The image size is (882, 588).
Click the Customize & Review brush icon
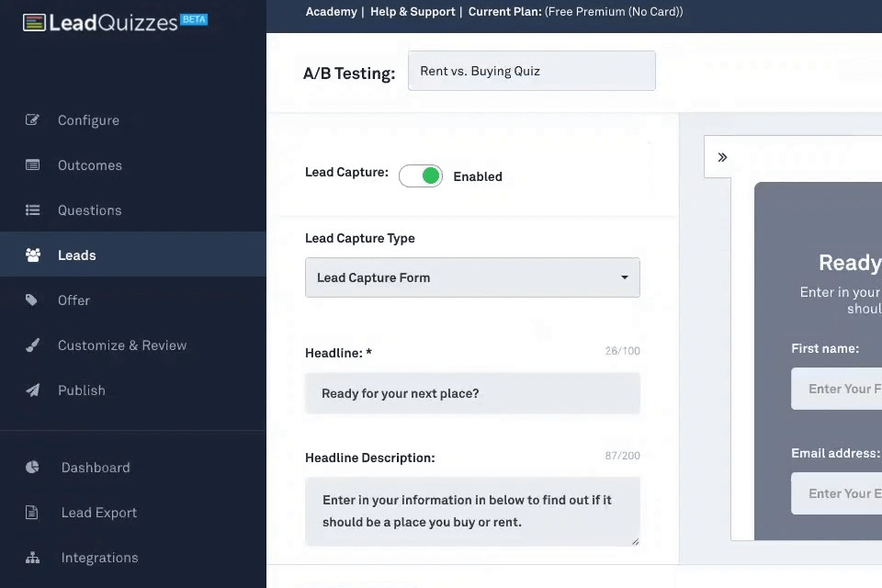click(x=33, y=345)
